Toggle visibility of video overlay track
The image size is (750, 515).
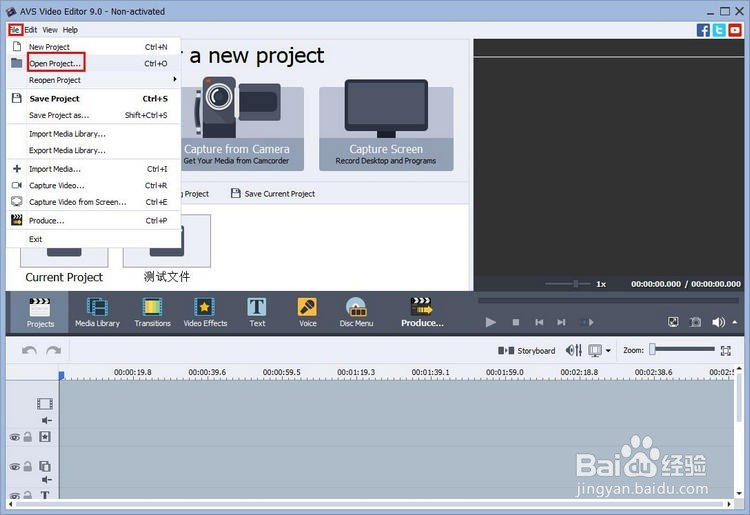coord(15,467)
